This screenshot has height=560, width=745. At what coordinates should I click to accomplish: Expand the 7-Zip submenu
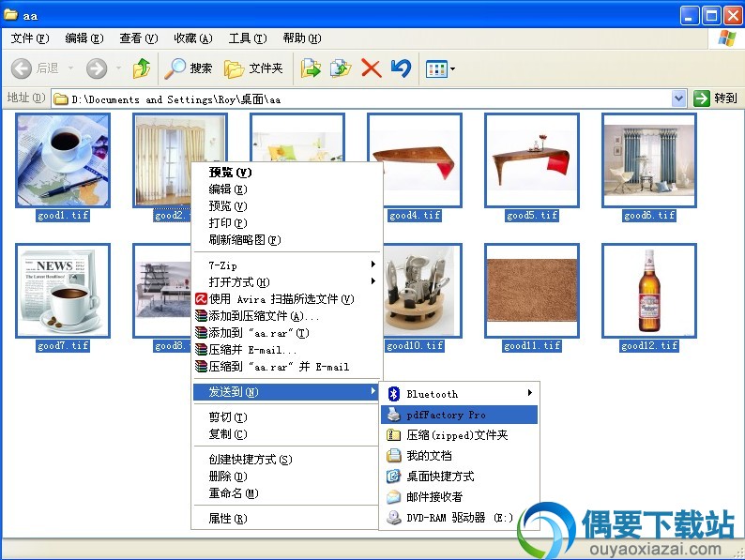pyautogui.click(x=286, y=265)
